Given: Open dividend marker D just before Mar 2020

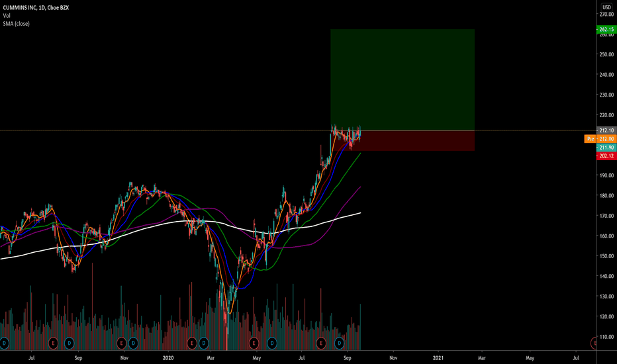Looking at the screenshot, I should [x=204, y=343].
